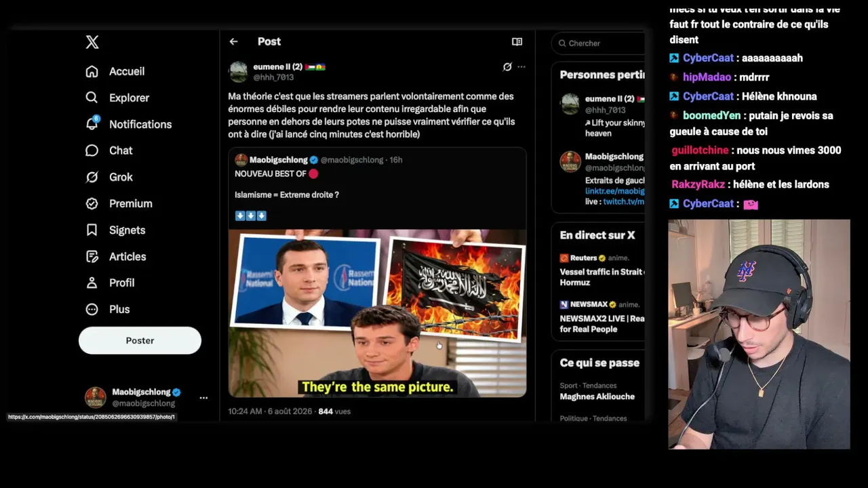Click the 'Ce qui se passe' heading
Image resolution: width=868 pixels, height=488 pixels.
(x=599, y=363)
